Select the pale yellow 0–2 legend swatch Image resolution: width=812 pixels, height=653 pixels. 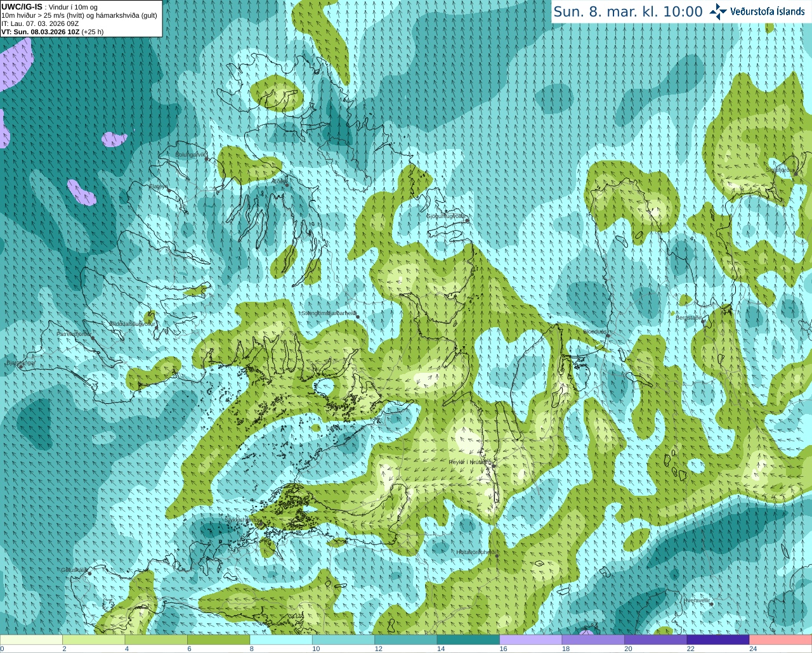tap(32, 640)
